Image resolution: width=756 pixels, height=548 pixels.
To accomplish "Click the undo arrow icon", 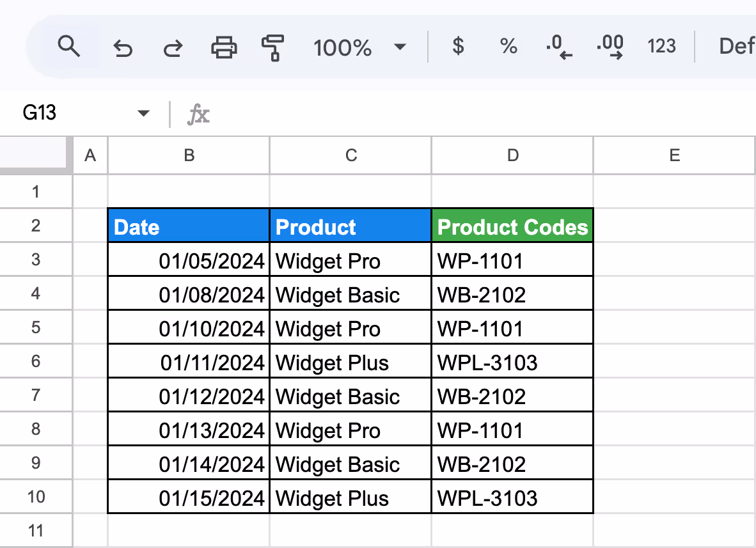I will (x=123, y=48).
